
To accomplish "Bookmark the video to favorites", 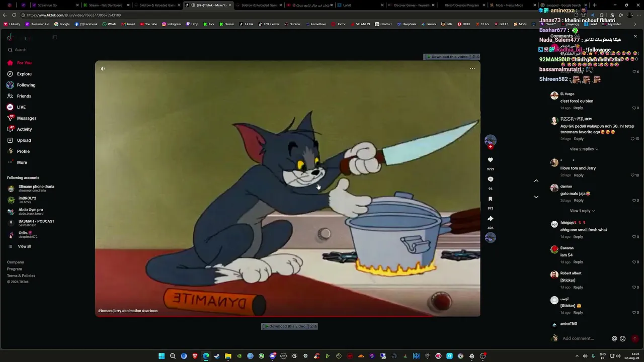I will (x=491, y=199).
